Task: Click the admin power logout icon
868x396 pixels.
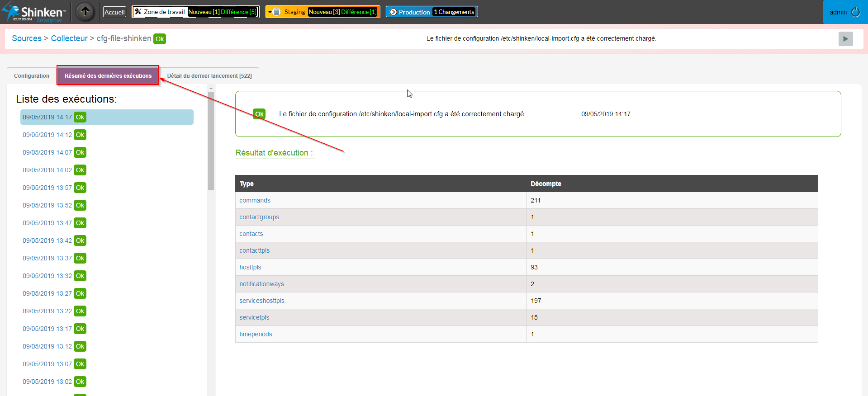Action: (855, 12)
